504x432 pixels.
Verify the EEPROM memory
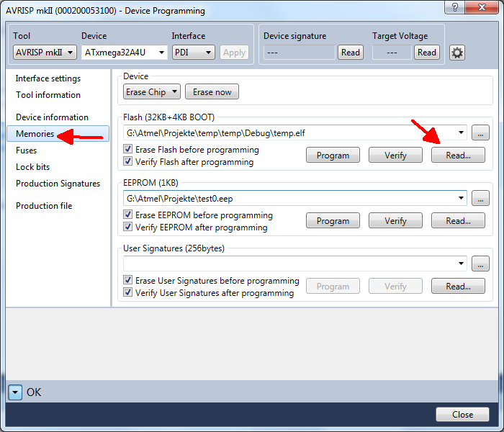[395, 221]
